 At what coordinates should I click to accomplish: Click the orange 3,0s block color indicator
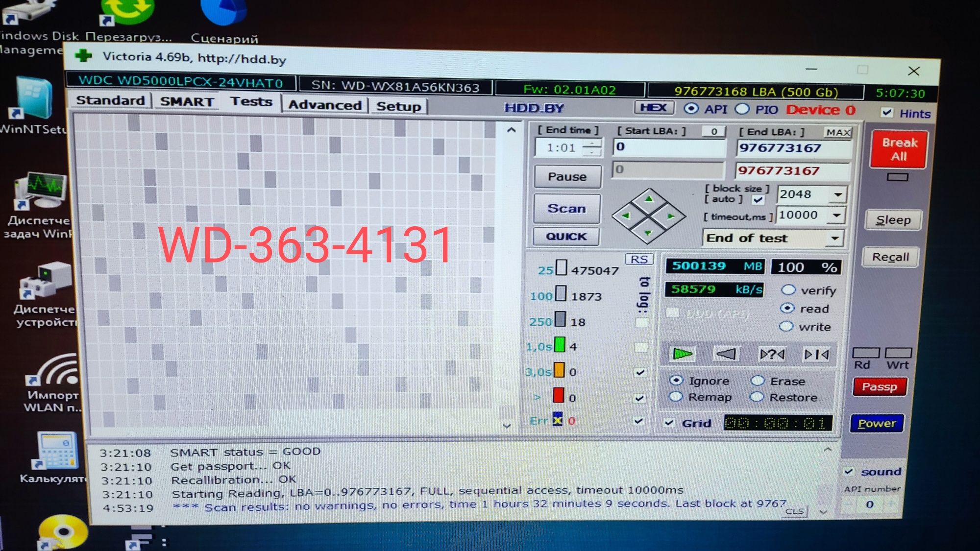coord(559,370)
